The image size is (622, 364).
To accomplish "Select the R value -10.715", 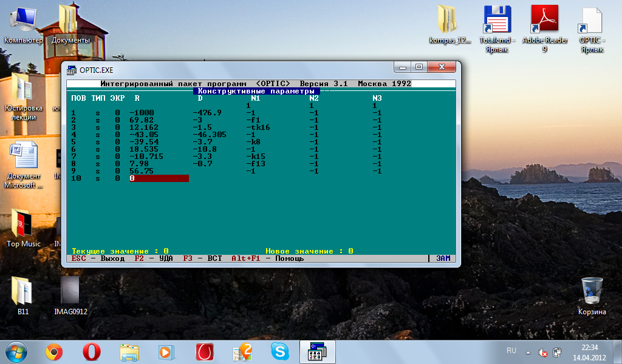I will 146,157.
